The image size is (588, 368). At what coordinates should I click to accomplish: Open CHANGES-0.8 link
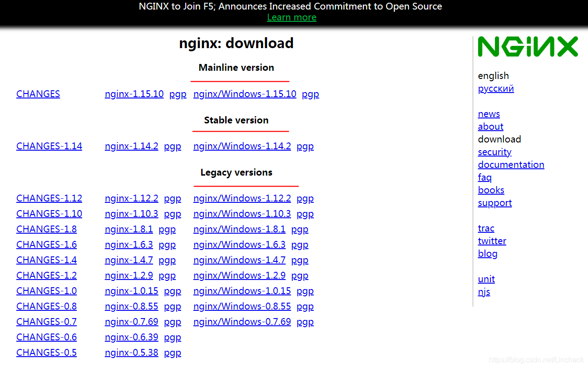pyautogui.click(x=46, y=306)
